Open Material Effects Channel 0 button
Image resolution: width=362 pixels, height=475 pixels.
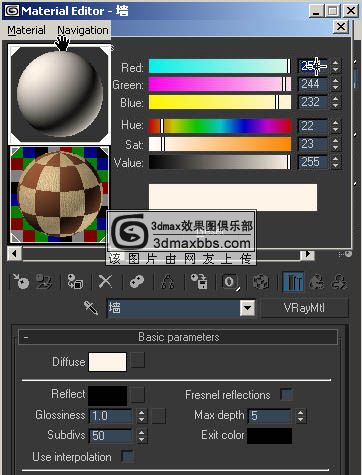230,282
